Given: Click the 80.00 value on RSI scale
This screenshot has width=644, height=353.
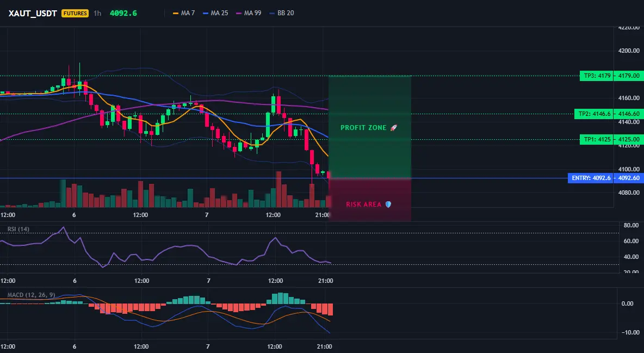Looking at the screenshot, I should pyautogui.click(x=631, y=225).
